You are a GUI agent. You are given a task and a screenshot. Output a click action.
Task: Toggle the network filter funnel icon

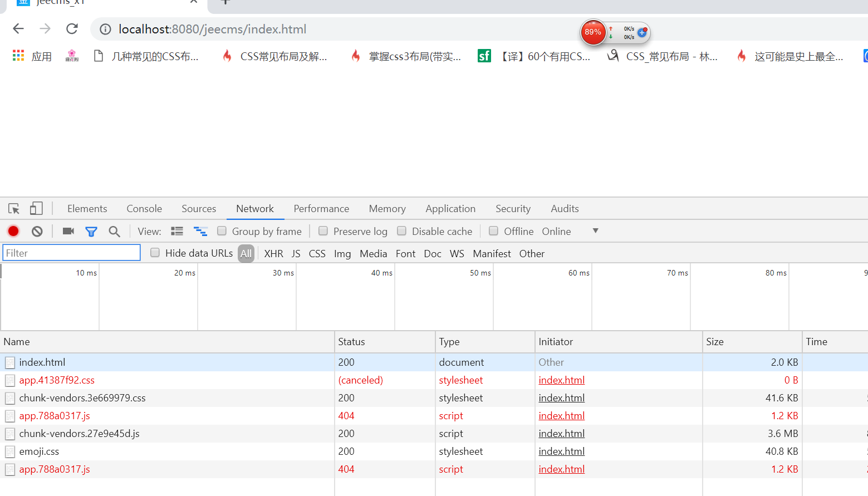coord(91,231)
